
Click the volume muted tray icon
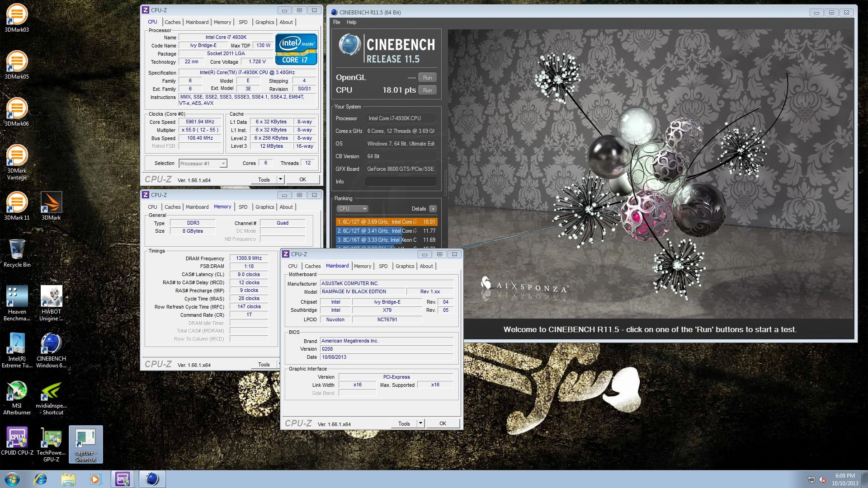click(x=822, y=480)
